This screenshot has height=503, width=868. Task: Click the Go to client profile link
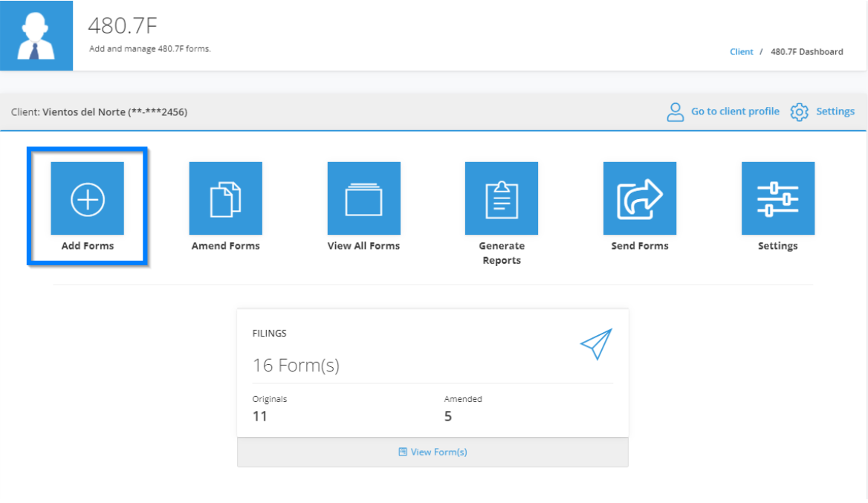pyautogui.click(x=735, y=111)
